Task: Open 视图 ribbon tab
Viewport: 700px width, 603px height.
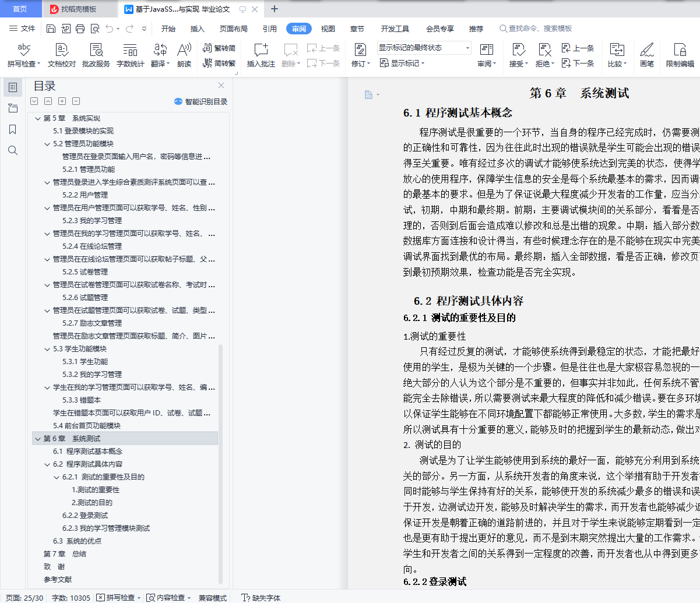Action: 328,29
